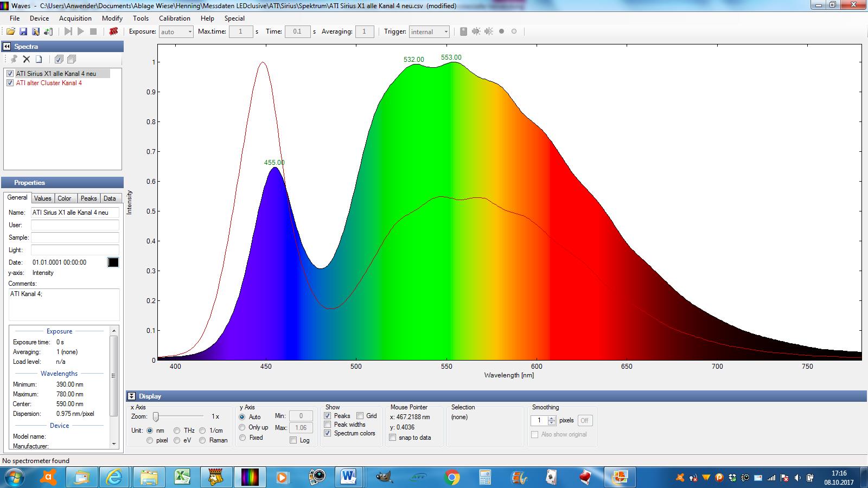
Task: Click the check-all spectra icon
Action: coord(59,59)
